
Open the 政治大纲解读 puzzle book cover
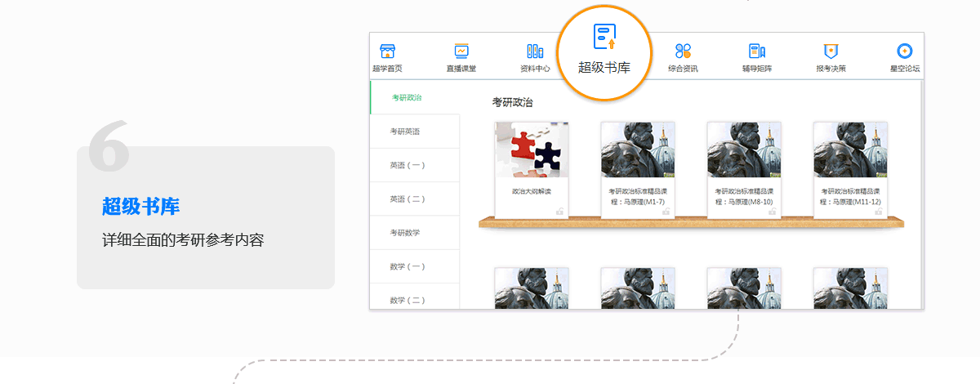tap(532, 150)
